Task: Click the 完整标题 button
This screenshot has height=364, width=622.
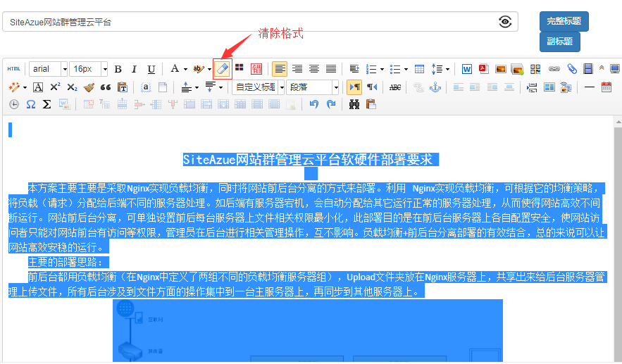Action: coord(564,21)
